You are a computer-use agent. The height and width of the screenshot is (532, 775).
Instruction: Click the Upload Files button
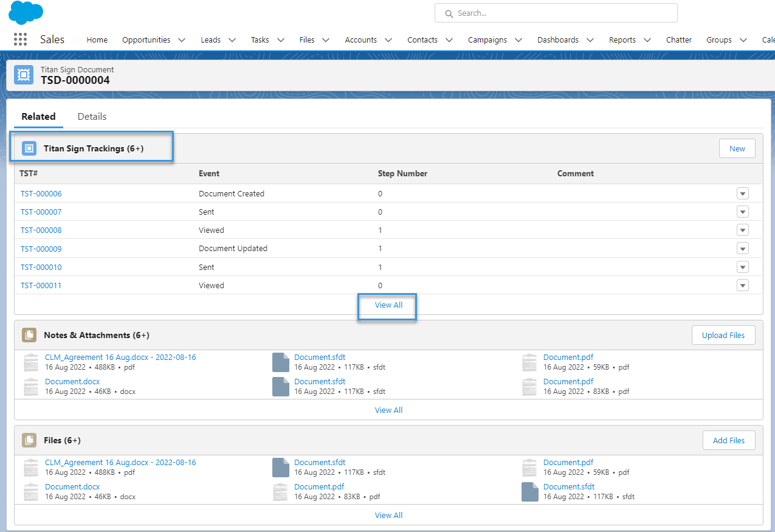pyautogui.click(x=723, y=335)
